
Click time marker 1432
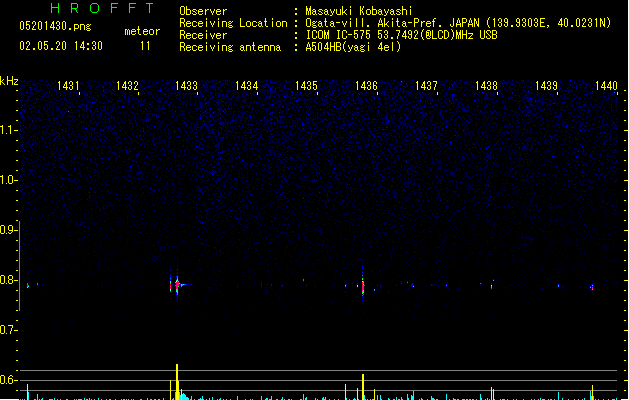tap(127, 86)
